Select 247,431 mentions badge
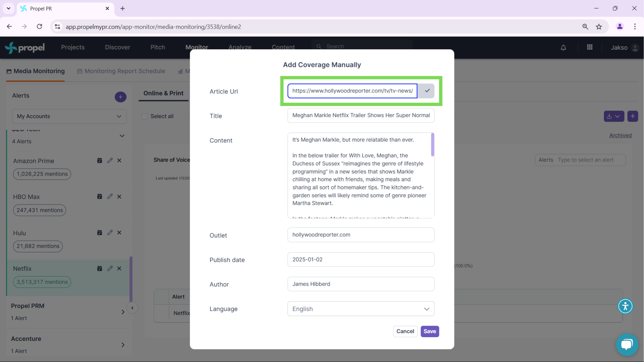The height and width of the screenshot is (362, 644). (40, 210)
